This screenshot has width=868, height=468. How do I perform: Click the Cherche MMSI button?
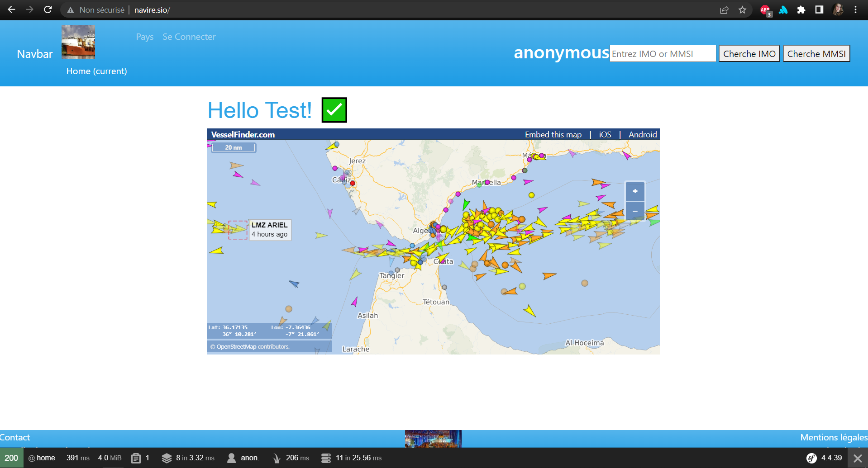pos(816,54)
